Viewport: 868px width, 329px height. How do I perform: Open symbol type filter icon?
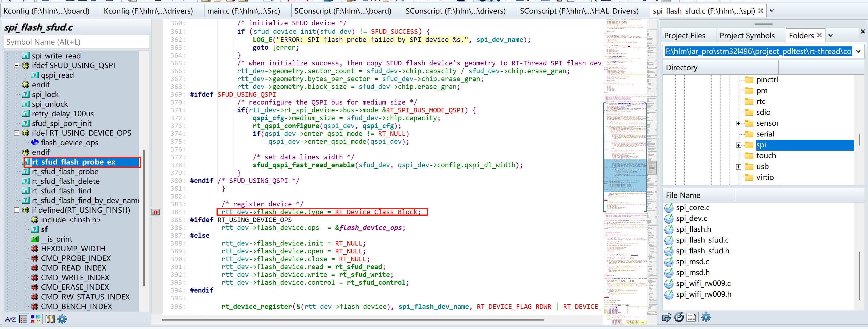[x=35, y=319]
